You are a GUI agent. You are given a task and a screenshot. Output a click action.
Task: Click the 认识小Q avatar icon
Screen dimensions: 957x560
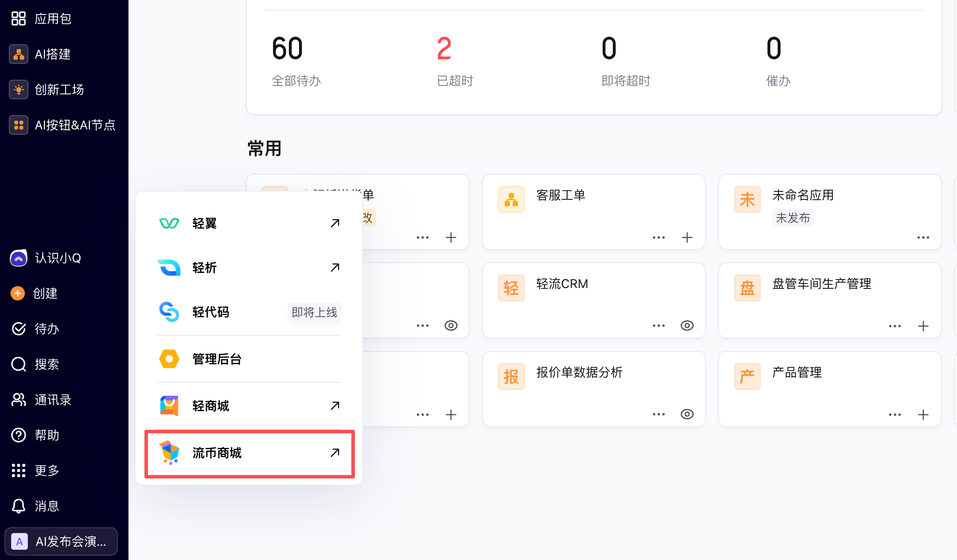pyautogui.click(x=19, y=258)
